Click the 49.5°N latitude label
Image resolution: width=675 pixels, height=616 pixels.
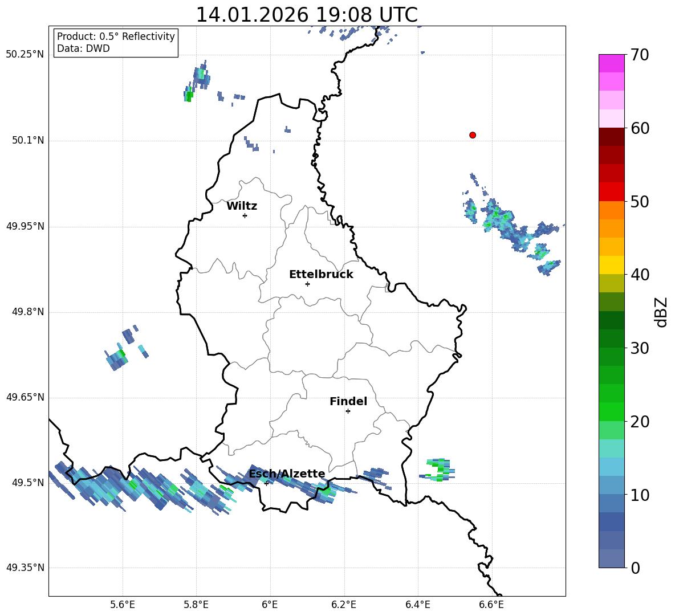point(27,483)
